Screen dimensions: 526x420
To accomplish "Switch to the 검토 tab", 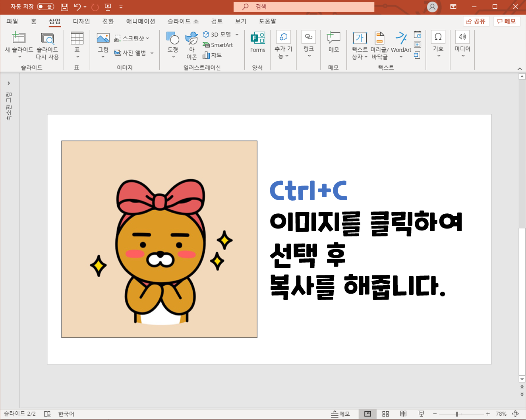I will tap(217, 21).
